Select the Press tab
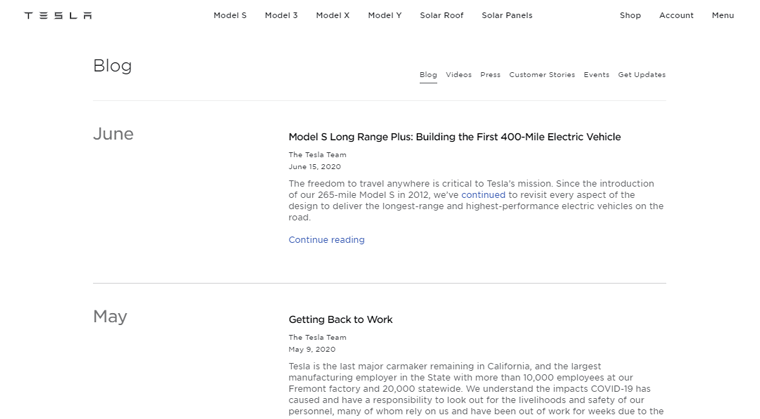The height and width of the screenshot is (419, 760). coord(490,75)
